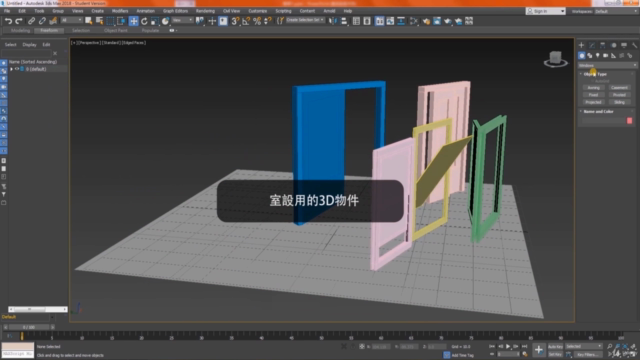This screenshot has width=640, height=360.
Task: Click Go to End playback button
Action: coord(524,346)
